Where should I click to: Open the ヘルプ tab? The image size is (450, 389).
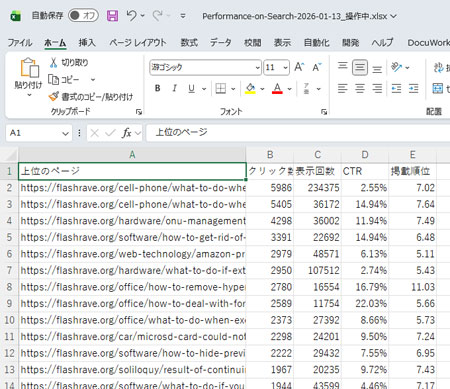(x=382, y=43)
